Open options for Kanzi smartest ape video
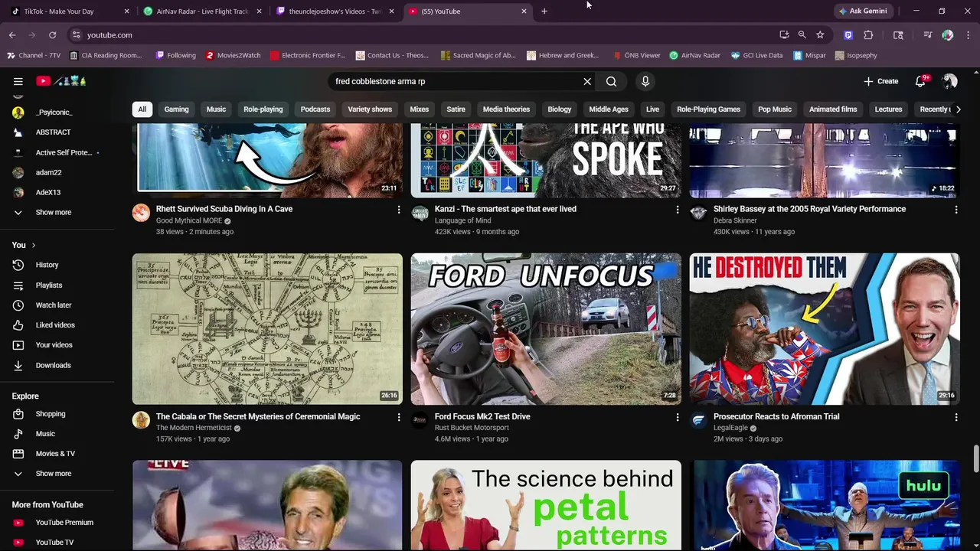The image size is (980, 551). point(677,209)
